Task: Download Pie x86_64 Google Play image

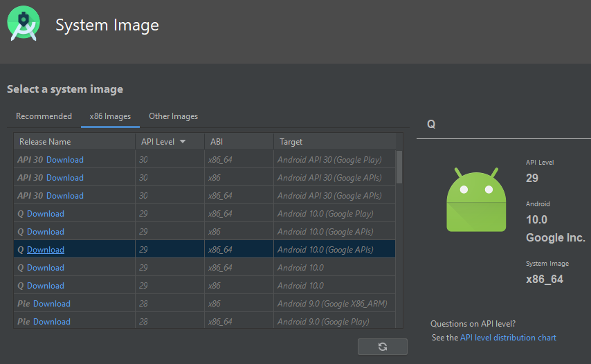Action: [52, 322]
